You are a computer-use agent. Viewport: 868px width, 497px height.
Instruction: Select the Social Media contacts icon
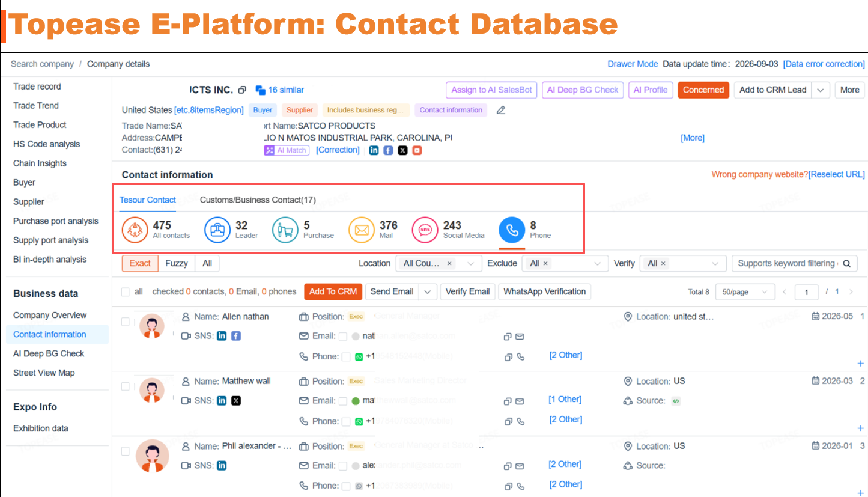point(425,230)
